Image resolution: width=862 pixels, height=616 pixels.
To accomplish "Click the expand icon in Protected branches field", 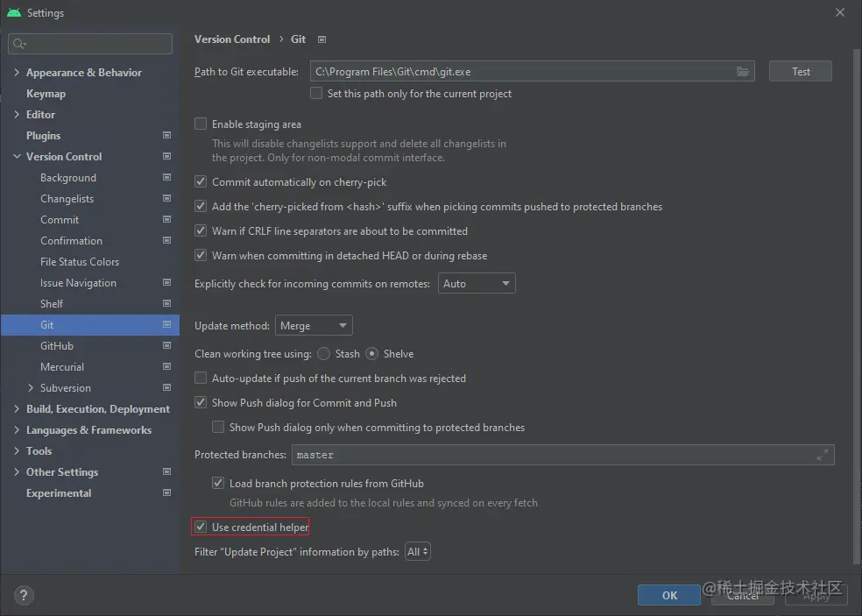I will point(822,455).
